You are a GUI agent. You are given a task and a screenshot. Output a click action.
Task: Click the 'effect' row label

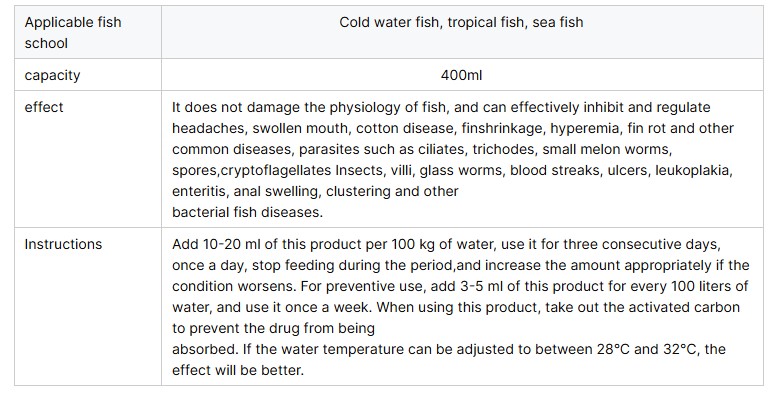pos(44,107)
